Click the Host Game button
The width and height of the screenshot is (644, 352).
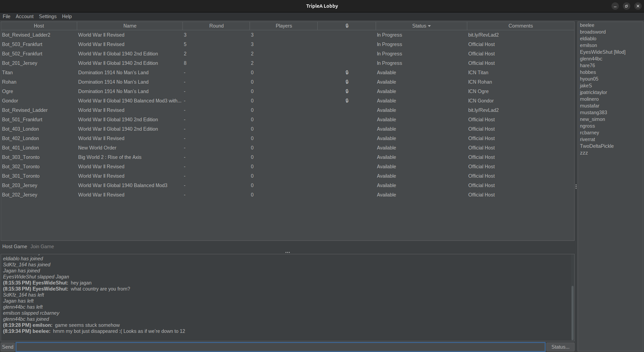tap(15, 247)
